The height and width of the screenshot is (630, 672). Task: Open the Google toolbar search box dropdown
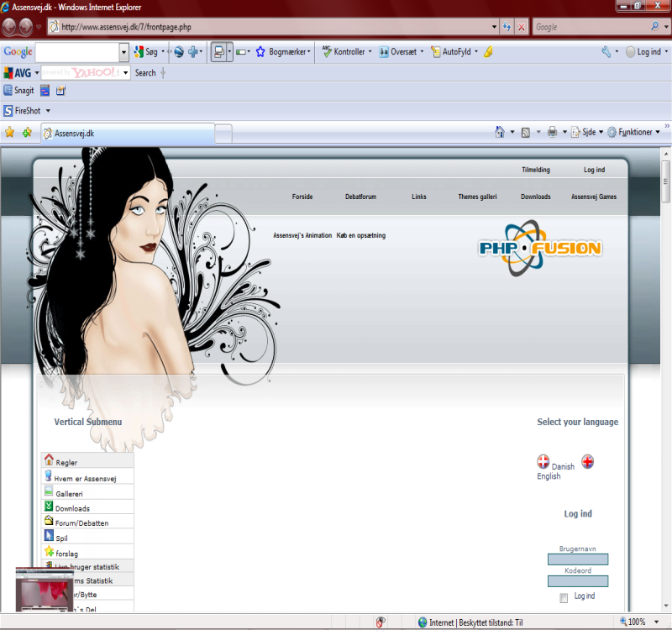coord(123,52)
